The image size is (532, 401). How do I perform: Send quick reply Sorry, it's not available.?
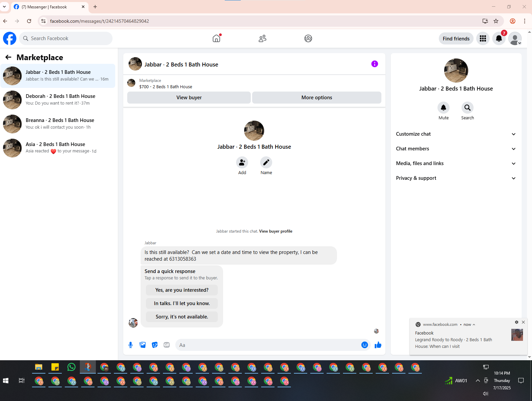182,317
